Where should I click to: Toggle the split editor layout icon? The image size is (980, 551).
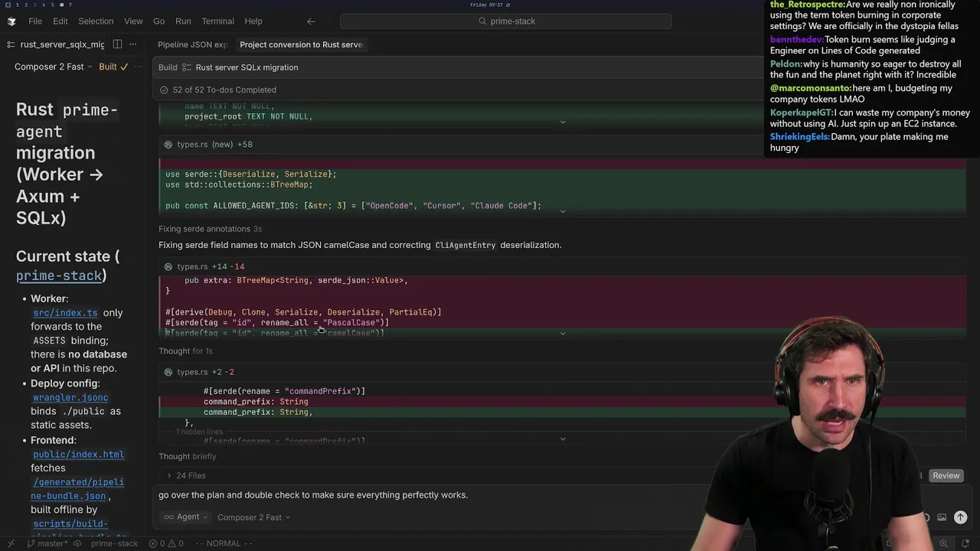[117, 44]
